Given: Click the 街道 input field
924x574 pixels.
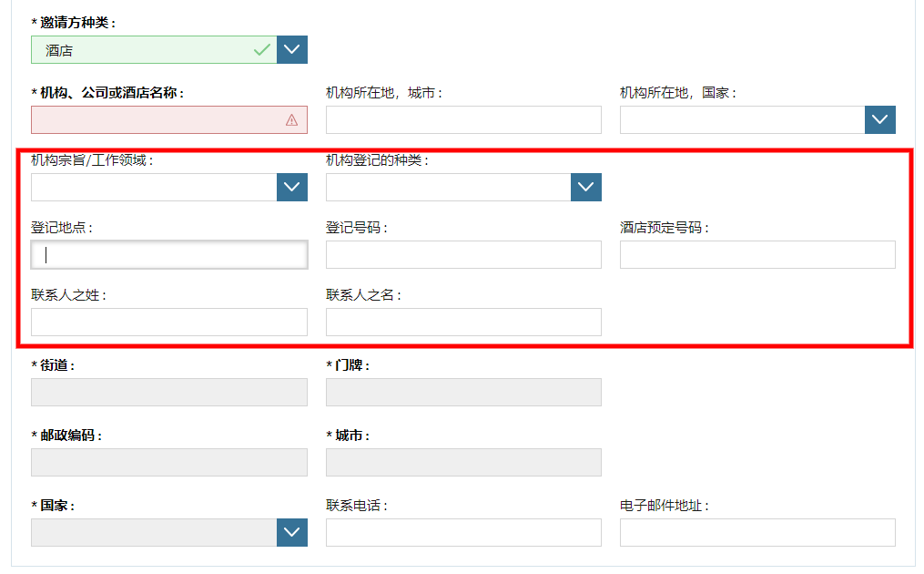Looking at the screenshot, I should 169,393.
